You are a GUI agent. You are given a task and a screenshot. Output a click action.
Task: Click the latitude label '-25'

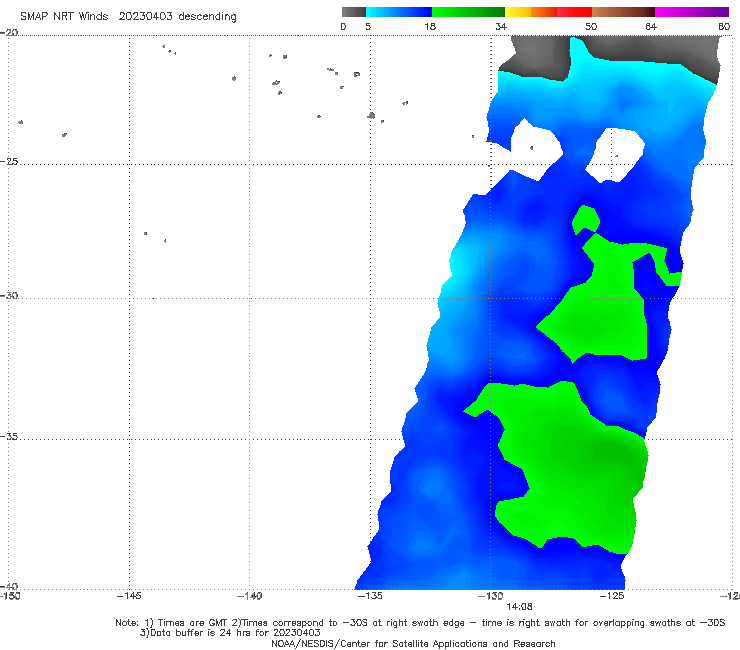(x=9, y=161)
